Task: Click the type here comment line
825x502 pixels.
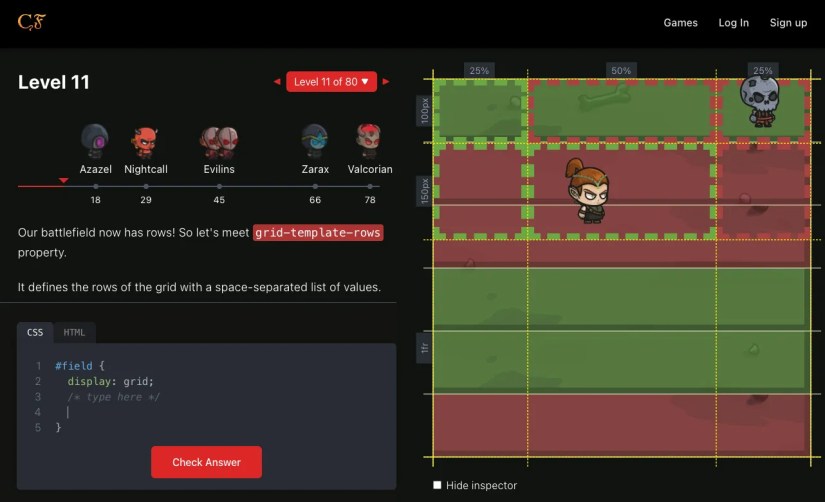Action: pyautogui.click(x=113, y=397)
